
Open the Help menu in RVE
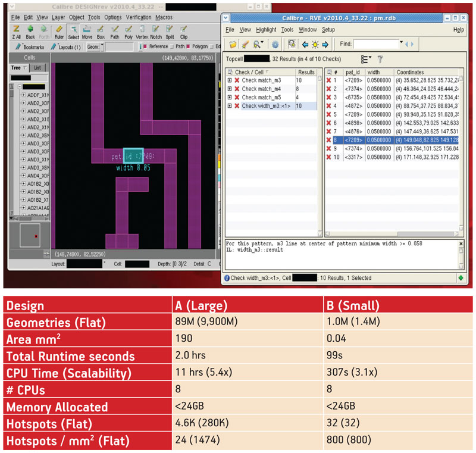[458, 30]
